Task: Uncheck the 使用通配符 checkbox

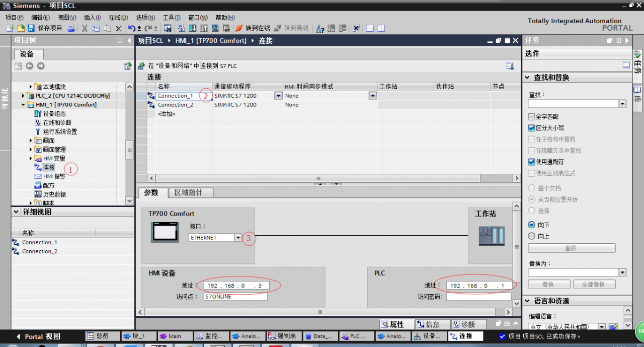Action: tap(531, 162)
